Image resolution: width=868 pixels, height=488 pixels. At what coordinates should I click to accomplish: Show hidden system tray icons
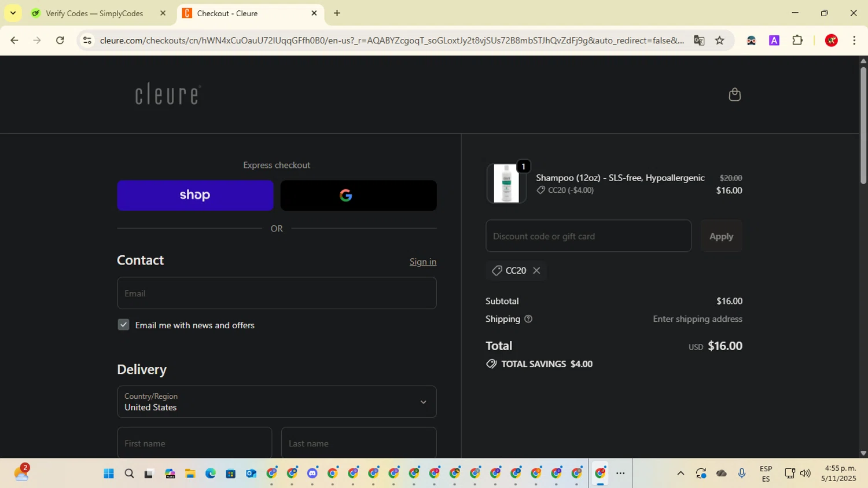pyautogui.click(x=681, y=474)
